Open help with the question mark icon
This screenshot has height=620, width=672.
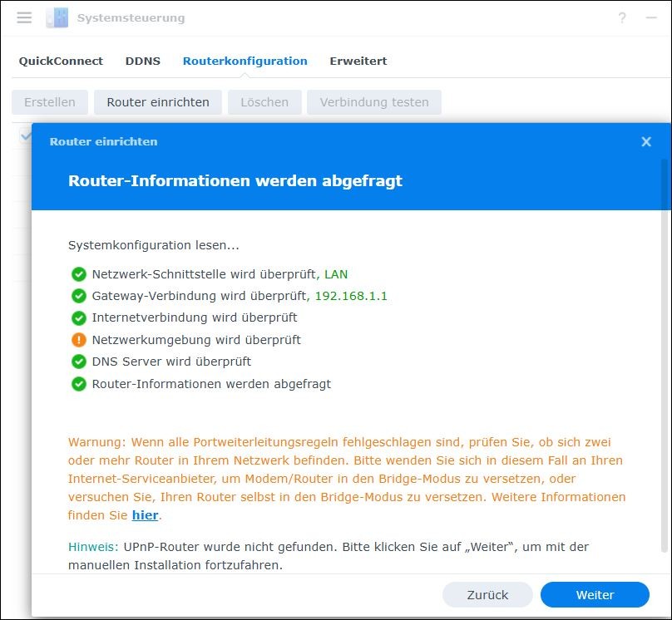[x=621, y=17]
